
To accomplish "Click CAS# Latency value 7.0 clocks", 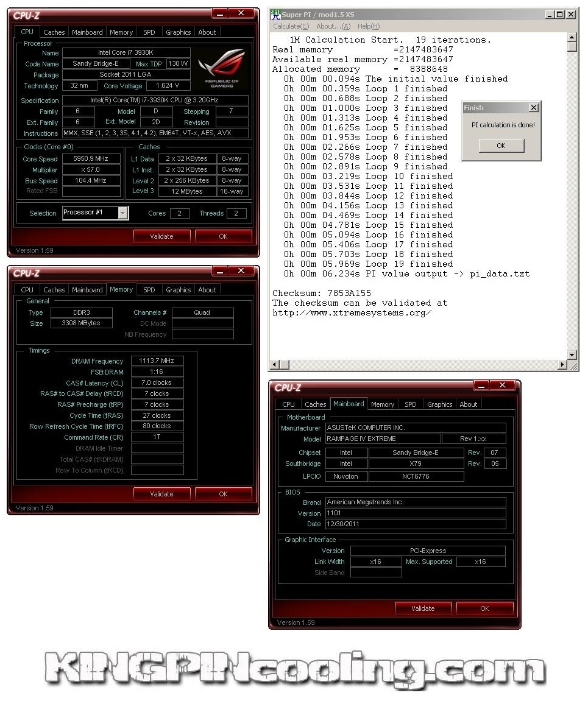I will (157, 382).
